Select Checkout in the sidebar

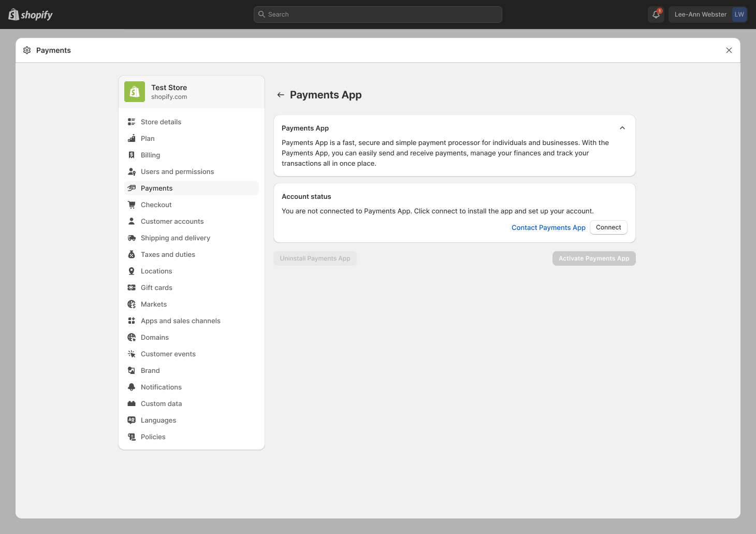click(x=192, y=205)
